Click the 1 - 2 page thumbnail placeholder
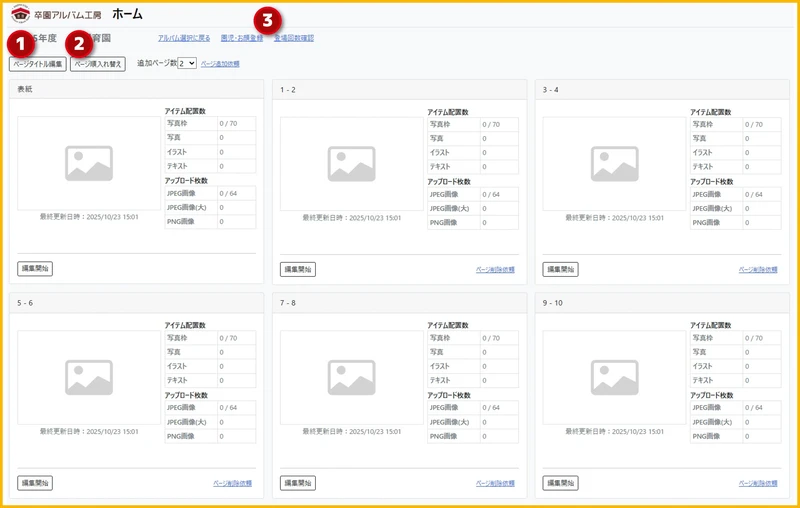Screen dimensions: 800x508 pos(352,164)
